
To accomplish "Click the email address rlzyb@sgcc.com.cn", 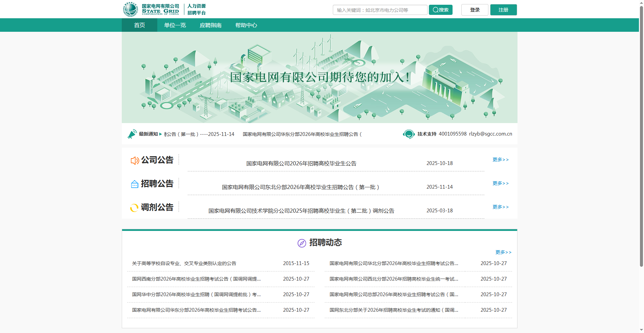I will point(490,134).
